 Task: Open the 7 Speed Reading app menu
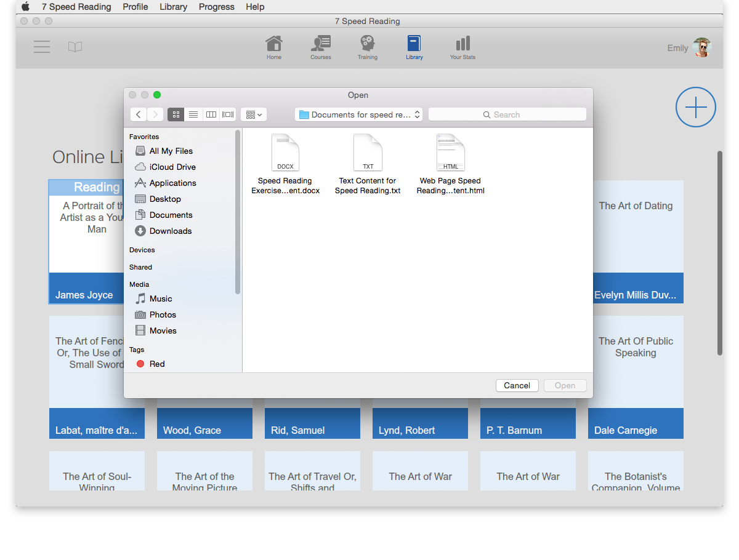click(x=76, y=7)
